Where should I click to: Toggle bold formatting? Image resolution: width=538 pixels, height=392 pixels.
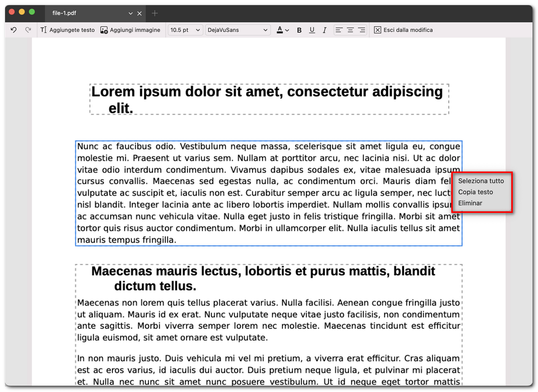click(299, 30)
